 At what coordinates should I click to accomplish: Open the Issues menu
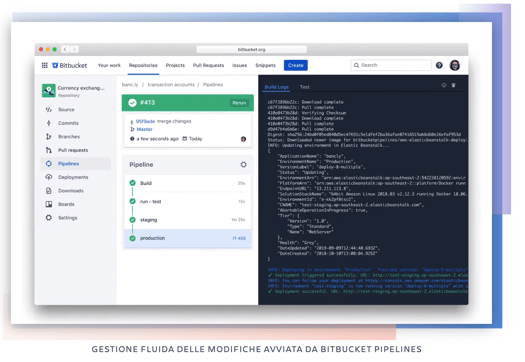(x=239, y=65)
